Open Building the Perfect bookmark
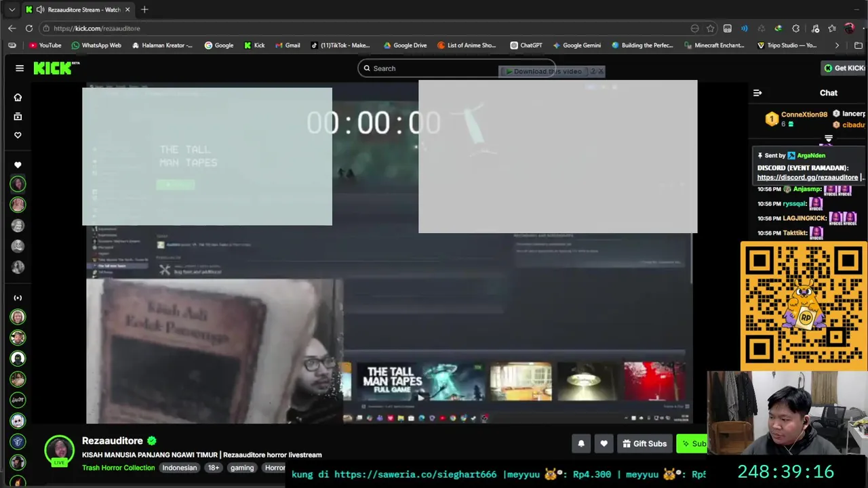The height and width of the screenshot is (488, 868). 642,45
